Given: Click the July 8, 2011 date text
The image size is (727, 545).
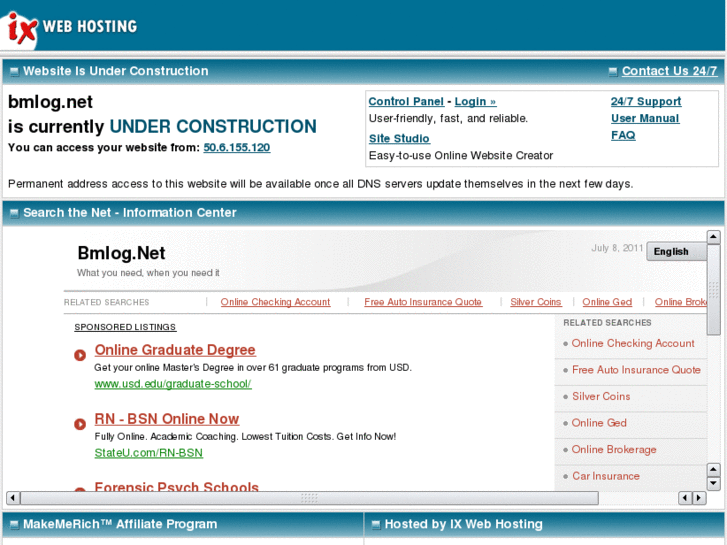Looking at the screenshot, I should click(617, 248).
